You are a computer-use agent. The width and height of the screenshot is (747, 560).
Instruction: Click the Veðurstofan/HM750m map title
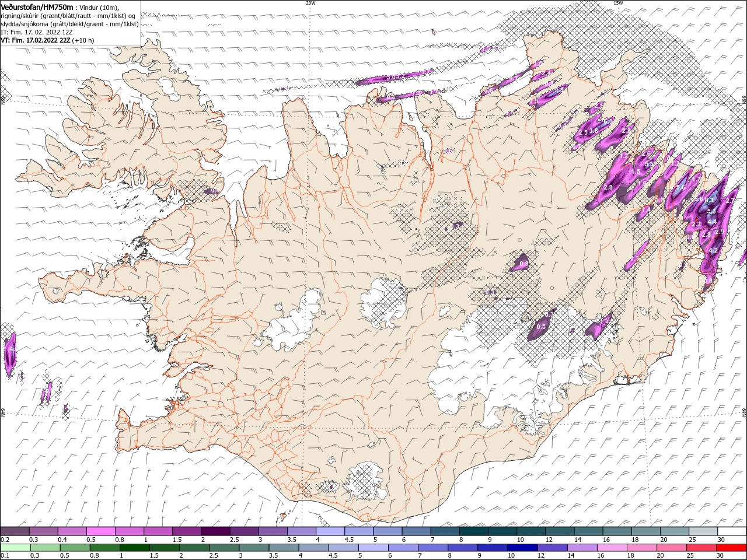click(37, 6)
